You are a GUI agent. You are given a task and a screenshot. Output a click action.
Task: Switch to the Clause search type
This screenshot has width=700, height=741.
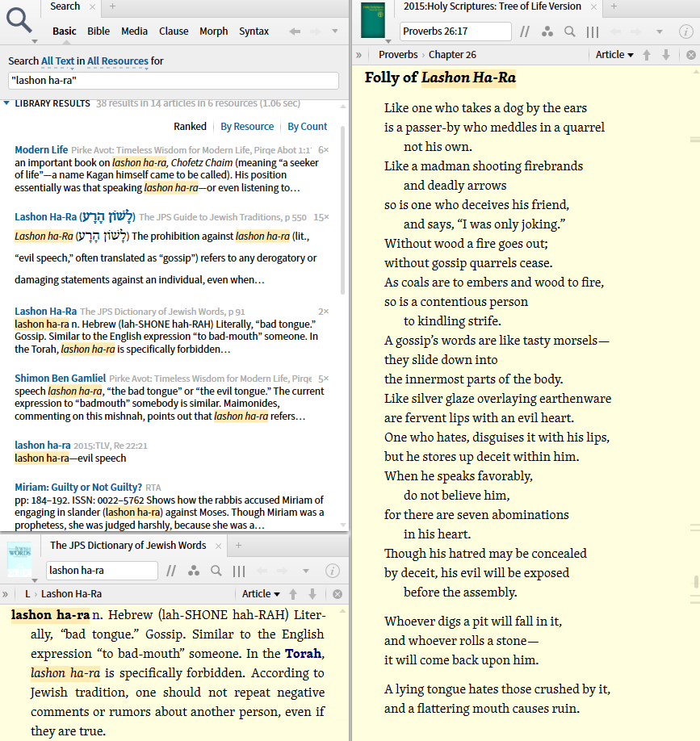174,31
